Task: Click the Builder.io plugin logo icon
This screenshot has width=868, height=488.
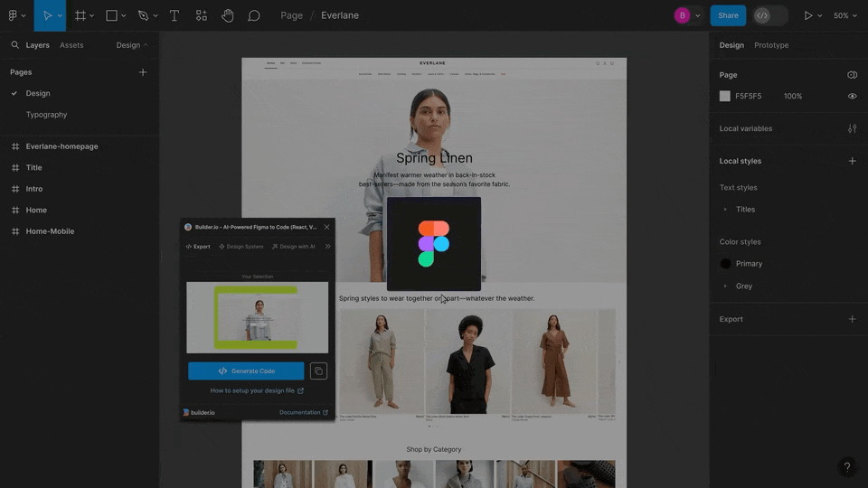Action: click(188, 227)
